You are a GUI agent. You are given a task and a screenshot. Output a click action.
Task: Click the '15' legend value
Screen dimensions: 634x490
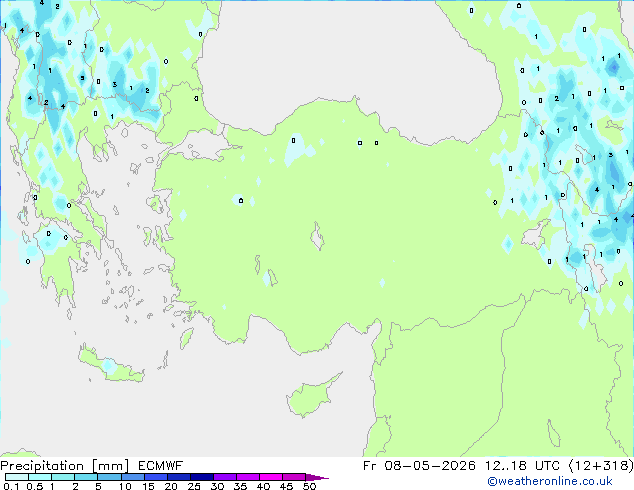pos(148,486)
